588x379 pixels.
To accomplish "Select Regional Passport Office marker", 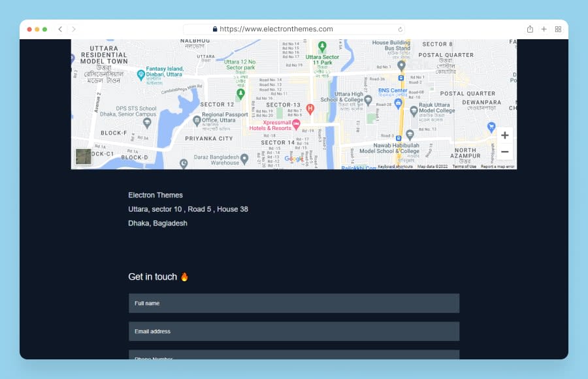I will (x=197, y=120).
